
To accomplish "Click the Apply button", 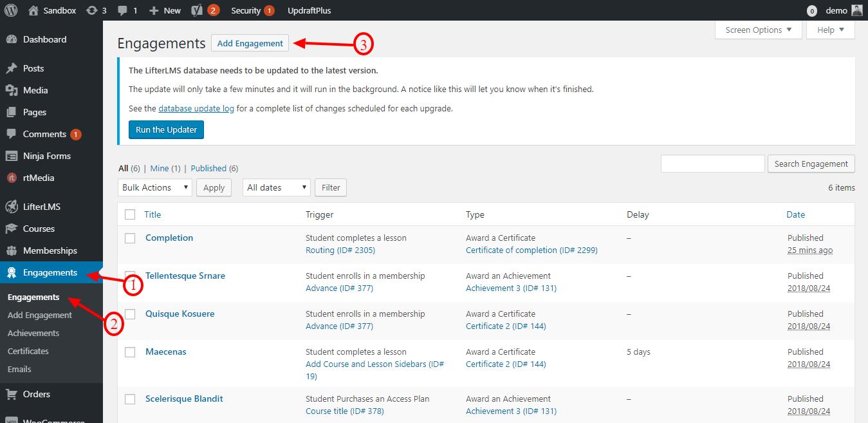I will [x=214, y=187].
